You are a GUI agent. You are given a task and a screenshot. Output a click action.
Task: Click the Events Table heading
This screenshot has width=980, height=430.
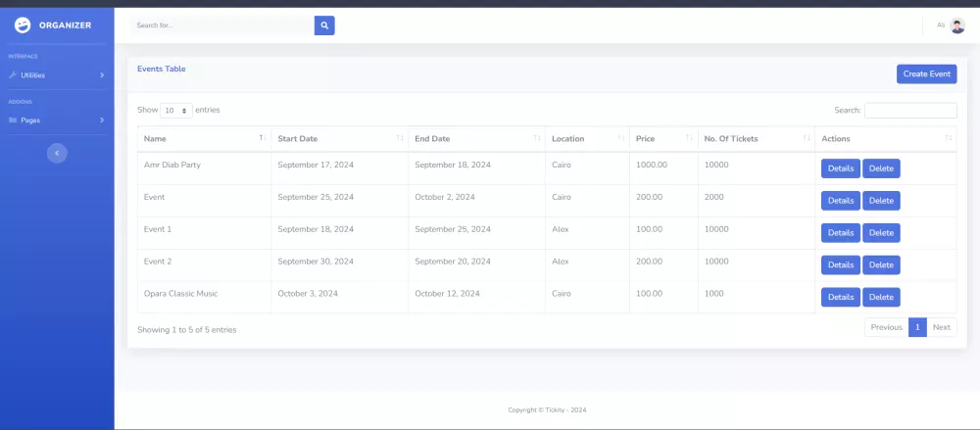162,69
